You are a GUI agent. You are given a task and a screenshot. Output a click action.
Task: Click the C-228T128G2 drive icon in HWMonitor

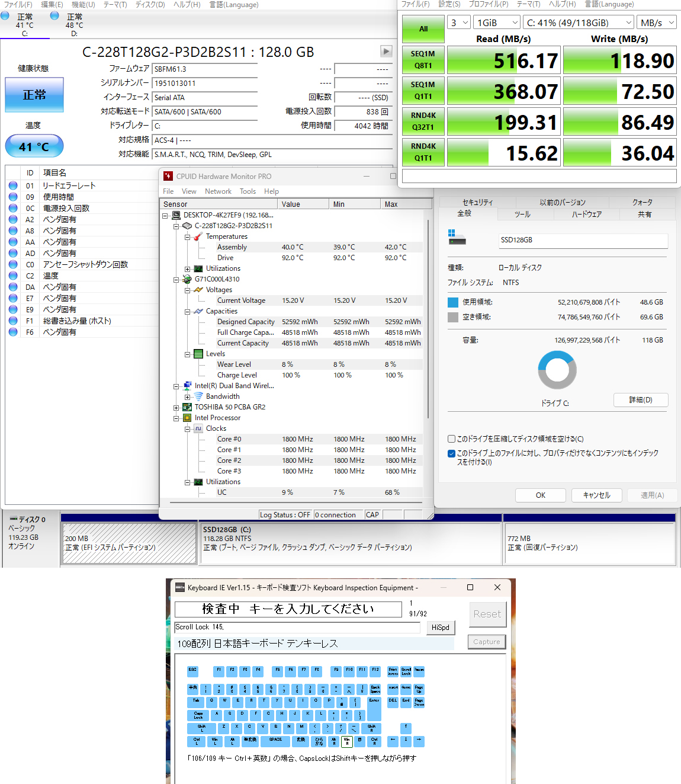187,226
